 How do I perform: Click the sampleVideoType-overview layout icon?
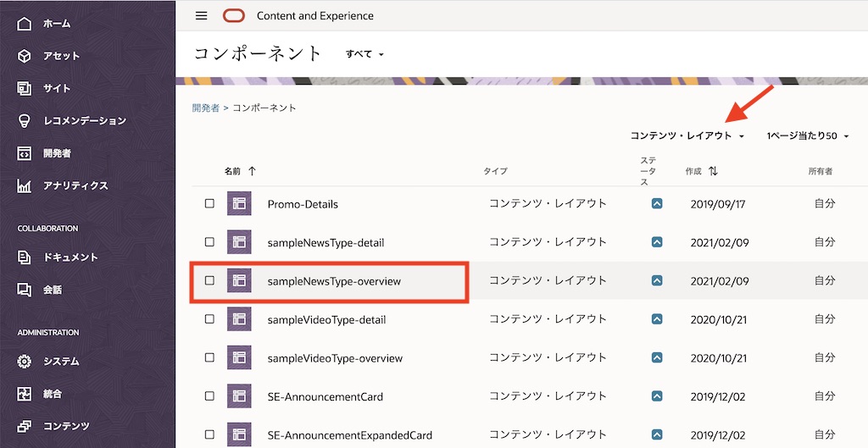click(239, 357)
